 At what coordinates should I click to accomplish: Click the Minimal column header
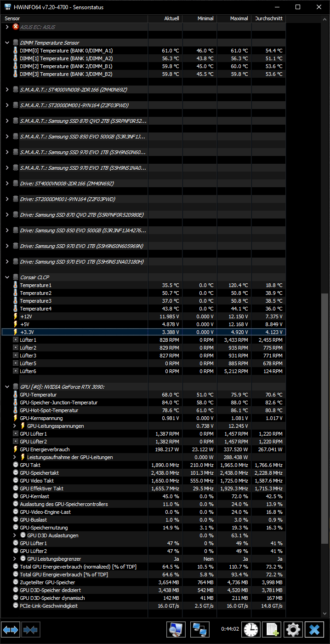click(199, 18)
